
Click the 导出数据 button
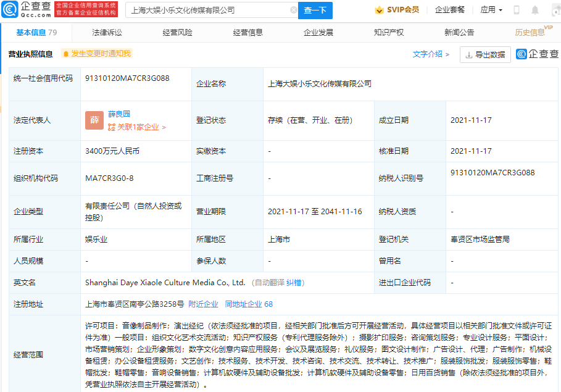point(485,55)
